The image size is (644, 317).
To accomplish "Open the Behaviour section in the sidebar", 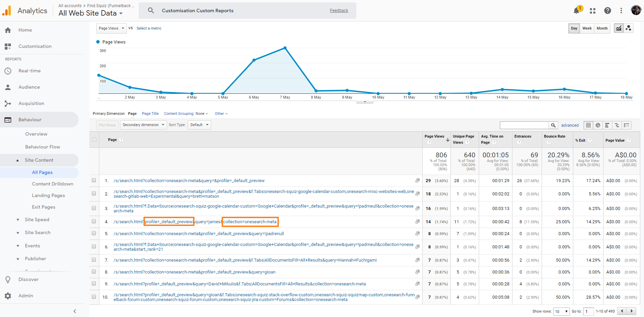I will click(30, 120).
